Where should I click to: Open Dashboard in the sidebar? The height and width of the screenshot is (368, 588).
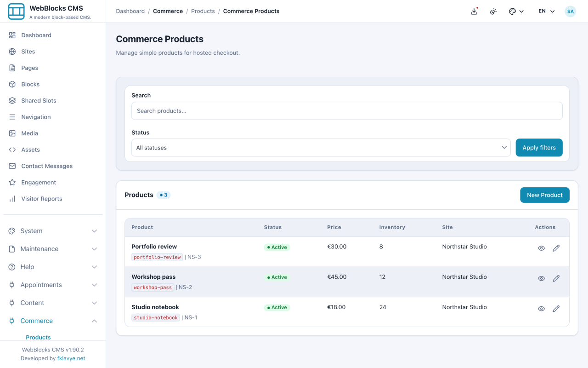(53, 35)
